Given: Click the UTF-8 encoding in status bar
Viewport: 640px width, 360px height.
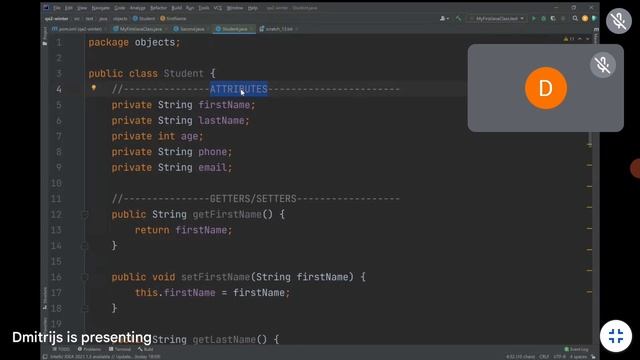Looking at the screenshot, I should pos(559,357).
